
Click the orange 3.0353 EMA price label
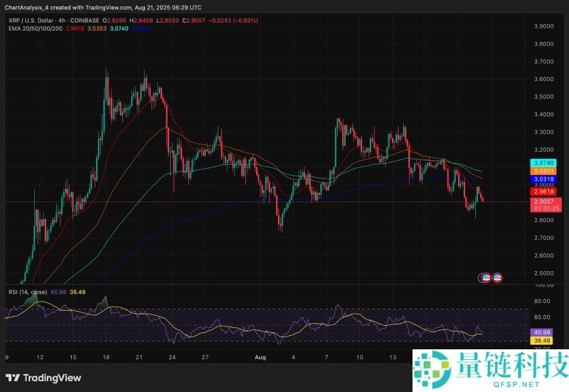[x=545, y=171]
